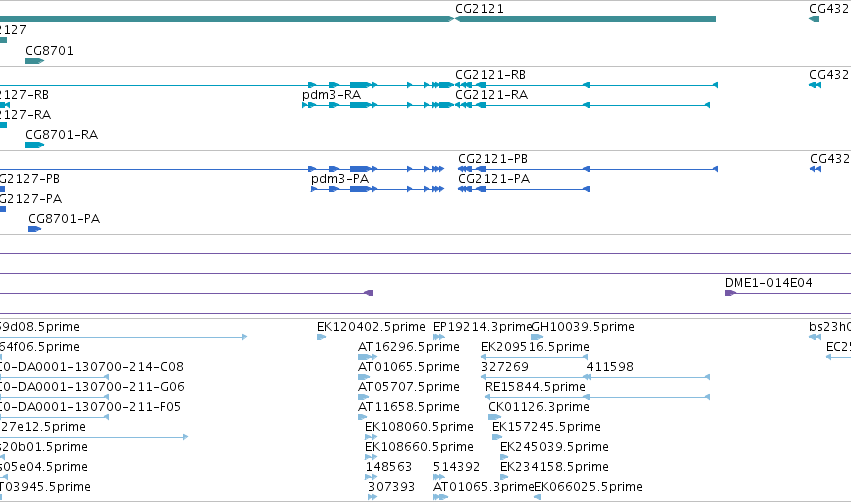
Task: Click the 327269 feature label
Action: [x=505, y=367]
